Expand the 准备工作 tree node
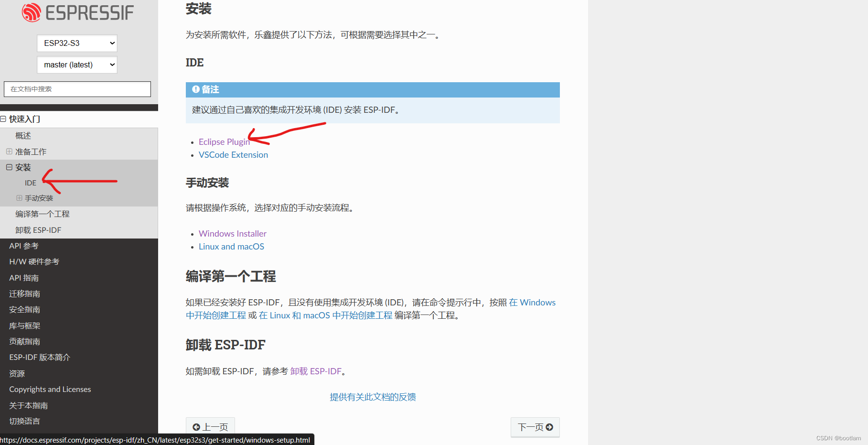 click(x=9, y=152)
